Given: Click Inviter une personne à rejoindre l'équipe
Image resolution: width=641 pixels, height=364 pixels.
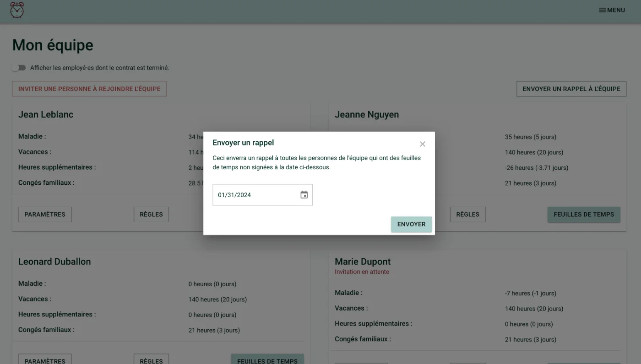Looking at the screenshot, I should 89,89.
